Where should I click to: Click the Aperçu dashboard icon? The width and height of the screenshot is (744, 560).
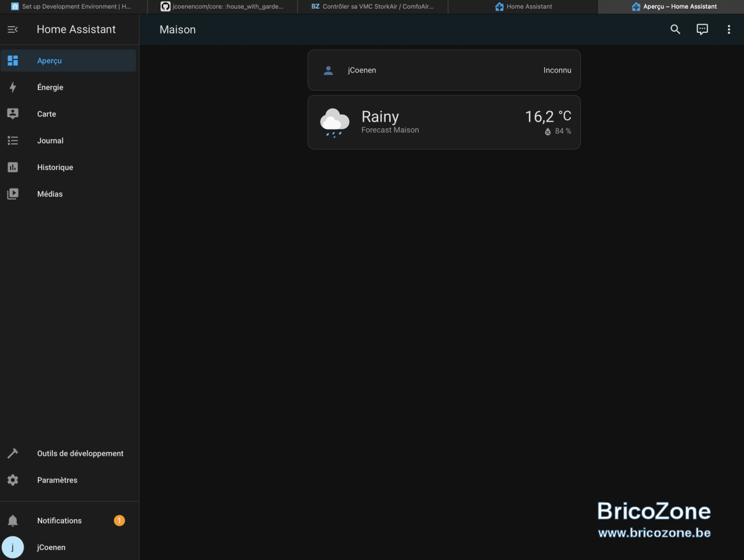[13, 61]
